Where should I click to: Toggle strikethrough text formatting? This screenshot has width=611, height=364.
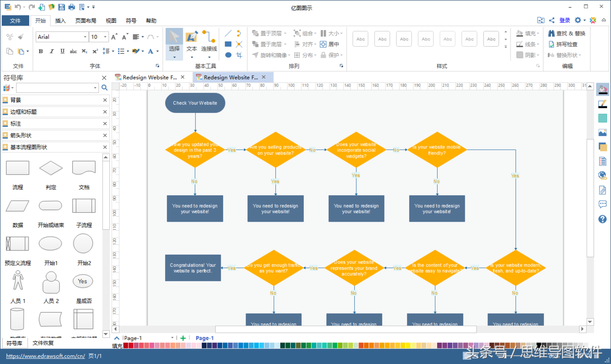(x=73, y=51)
